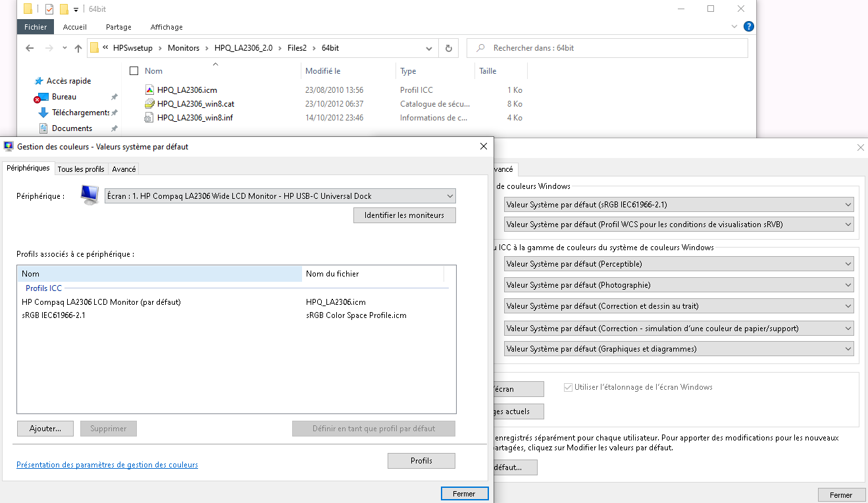Select the HPQ_LA2306_win8.cat file icon

[x=150, y=104]
